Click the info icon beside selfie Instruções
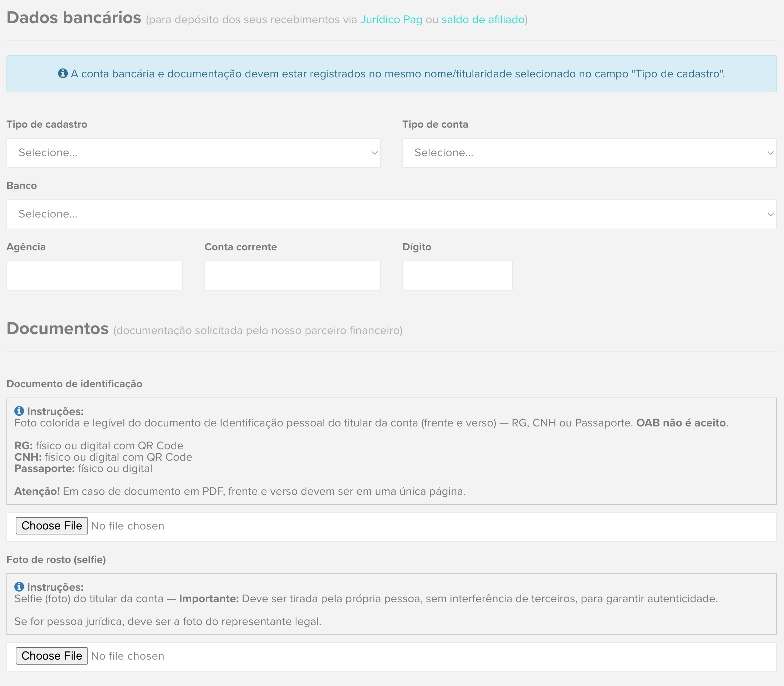Screen dimensions: 784x686 tap(19, 587)
